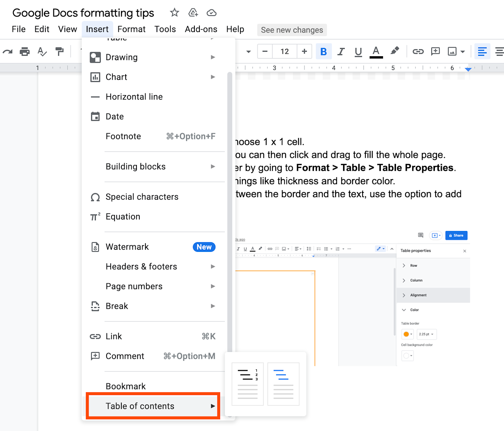Click the Insert menu vertical scrollbar
Viewport: 504px width, 431px height.
coord(230,213)
